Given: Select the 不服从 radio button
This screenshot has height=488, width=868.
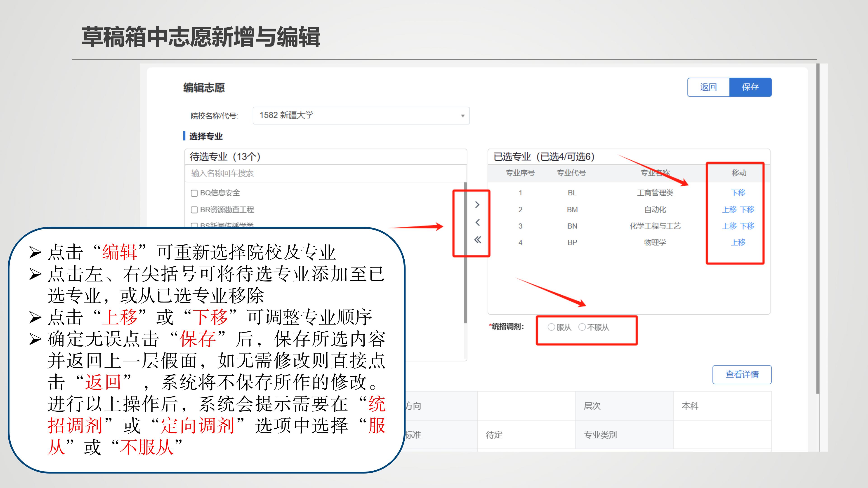Looking at the screenshot, I should pyautogui.click(x=582, y=327).
